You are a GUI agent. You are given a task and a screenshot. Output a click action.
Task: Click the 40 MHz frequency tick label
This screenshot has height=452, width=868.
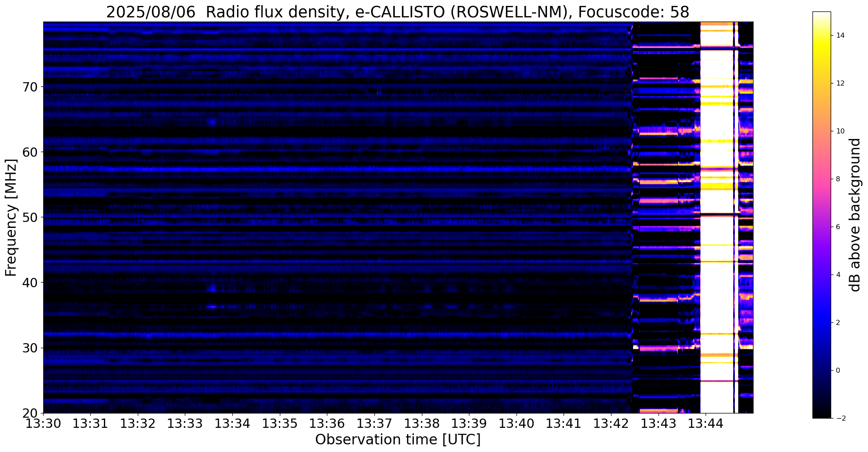pos(31,283)
